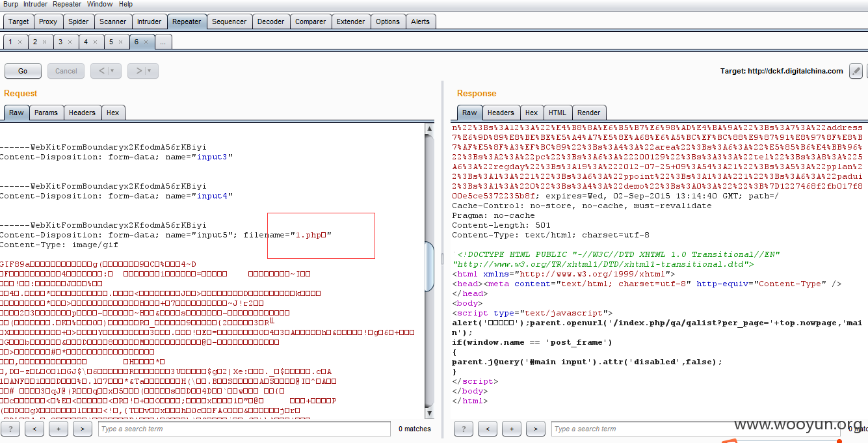Switch to the Target tab

[18, 21]
